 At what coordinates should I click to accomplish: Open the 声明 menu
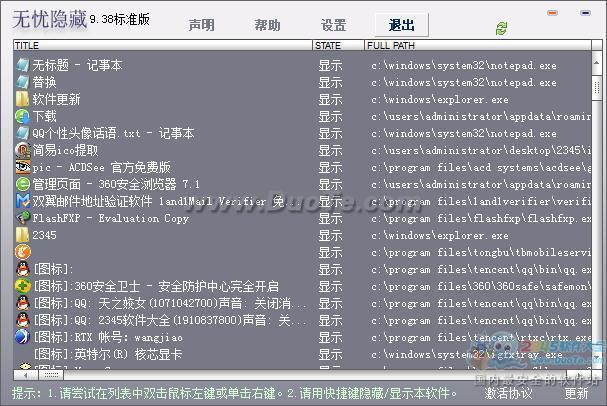[x=201, y=26]
